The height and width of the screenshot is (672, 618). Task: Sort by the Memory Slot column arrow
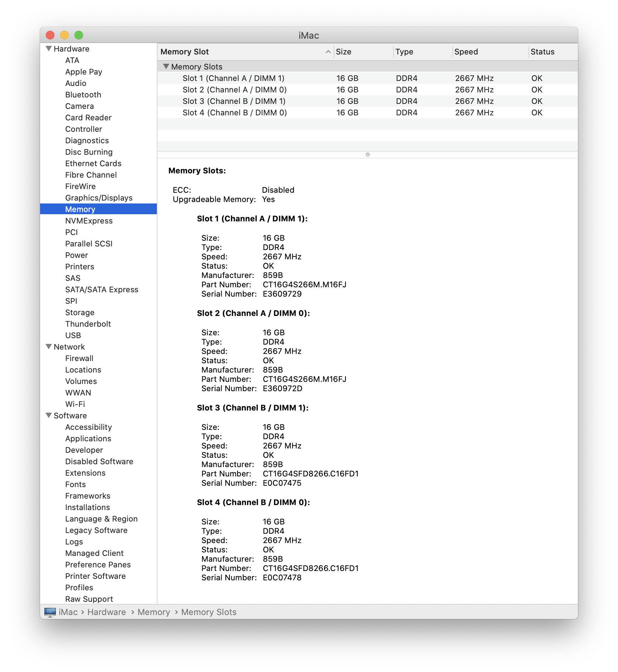point(328,52)
